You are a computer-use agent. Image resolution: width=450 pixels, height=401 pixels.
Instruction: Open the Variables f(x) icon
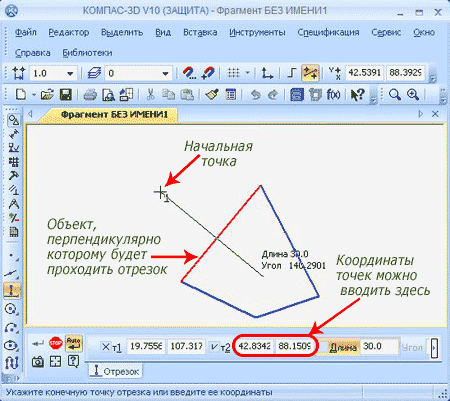[x=333, y=95]
